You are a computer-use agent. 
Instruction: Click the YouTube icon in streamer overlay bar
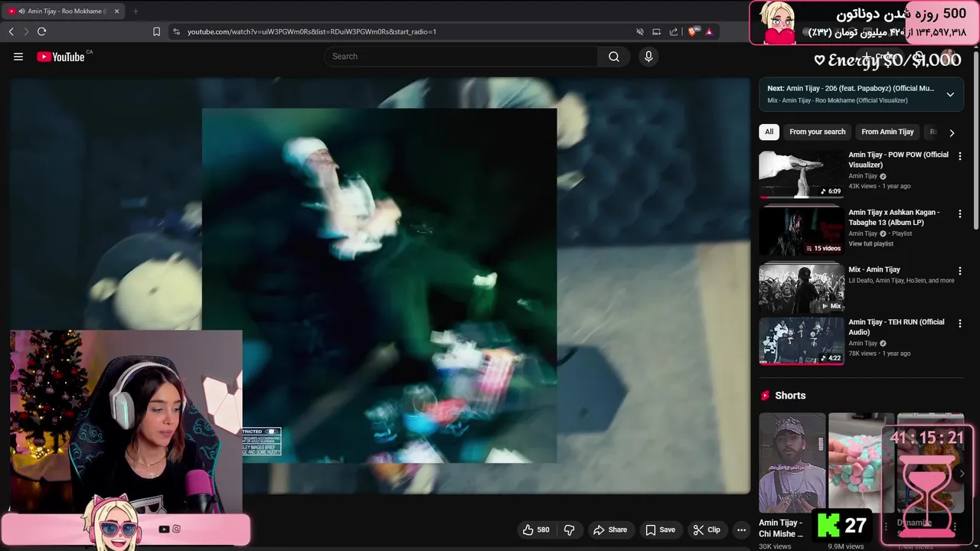click(163, 529)
